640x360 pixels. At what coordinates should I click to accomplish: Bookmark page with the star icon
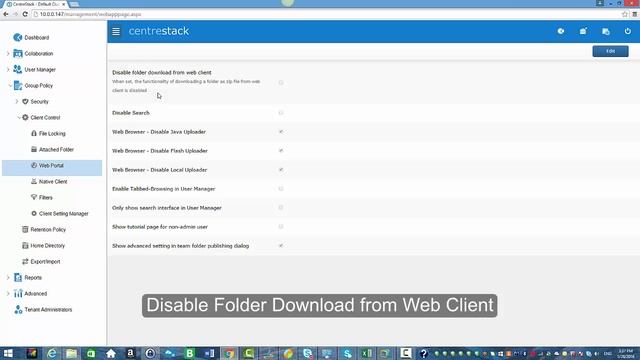[624, 14]
